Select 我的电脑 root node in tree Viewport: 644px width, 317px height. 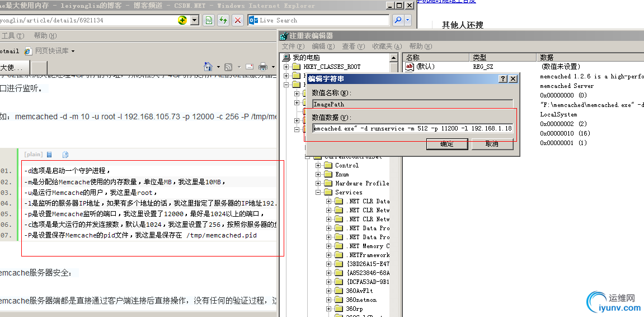(x=307, y=58)
